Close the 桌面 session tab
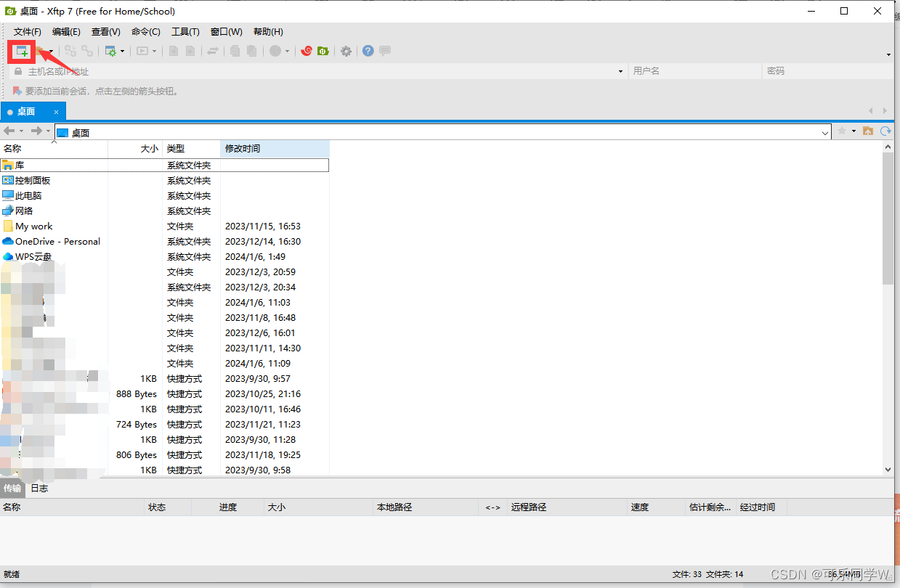This screenshot has width=900, height=588. pos(56,112)
